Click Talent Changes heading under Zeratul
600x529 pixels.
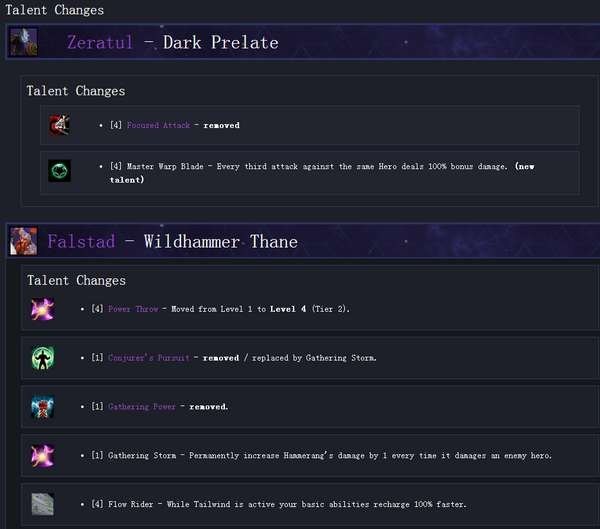coord(76,91)
